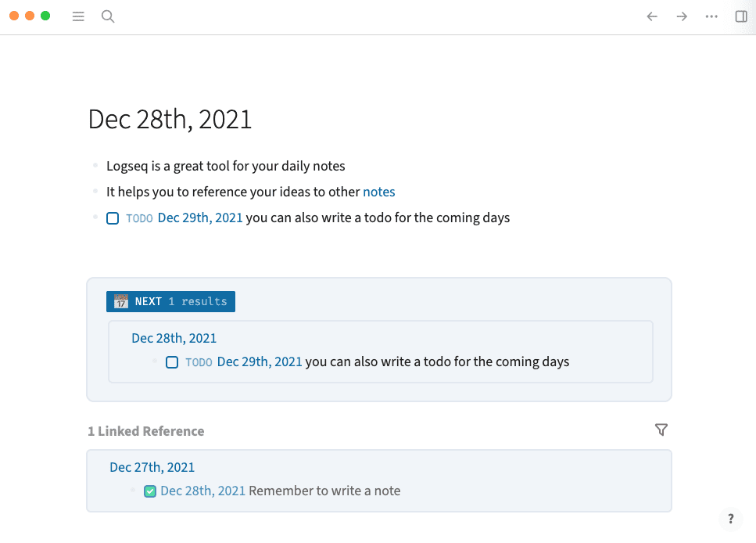
Task: Go back using the left arrow
Action: [652, 16]
